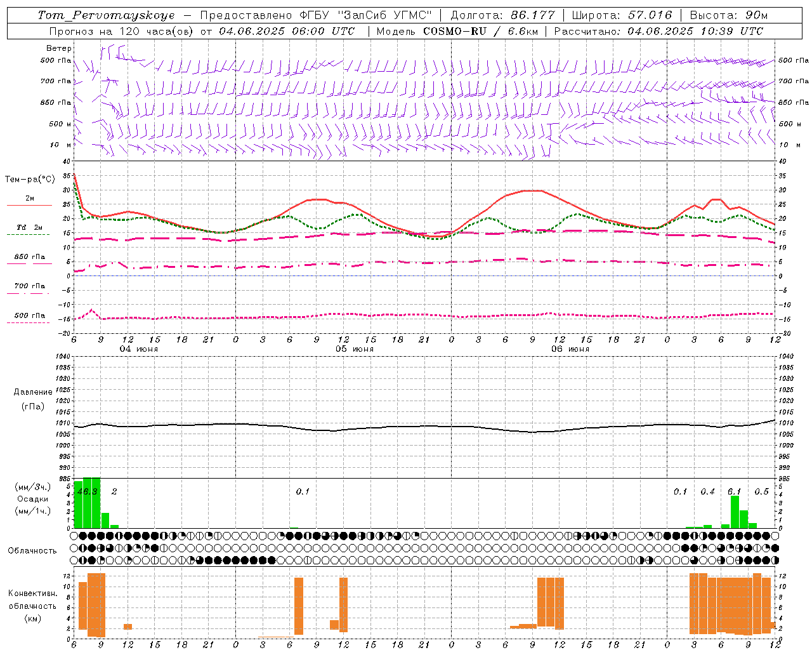Image resolution: width=812 pixels, height=650 pixels.
Task: Click the "Td 2м" dew point legend label
Action: pyautogui.click(x=29, y=227)
